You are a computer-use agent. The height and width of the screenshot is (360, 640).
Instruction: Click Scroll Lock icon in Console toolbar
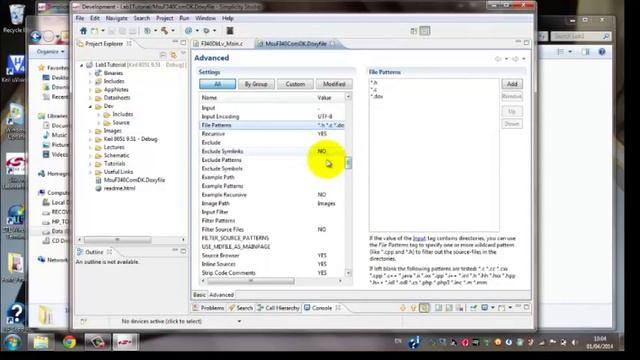pyautogui.click(x=449, y=308)
